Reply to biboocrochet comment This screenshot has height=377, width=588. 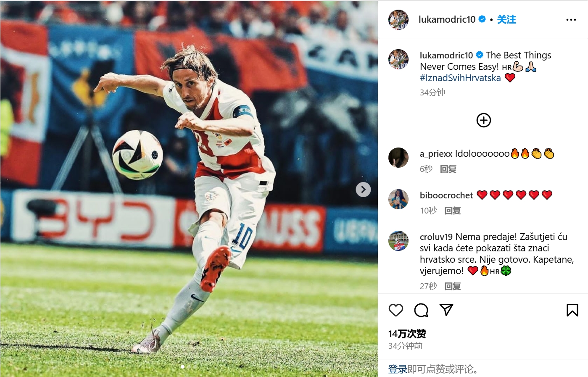click(452, 211)
